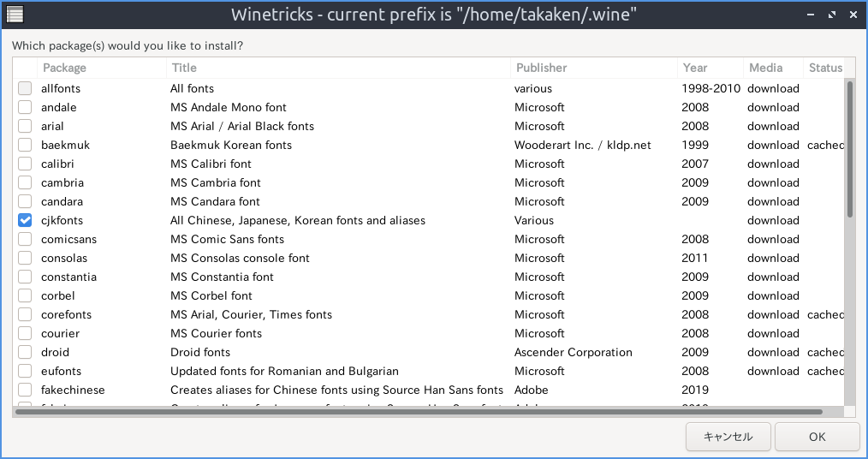Tick the droid package checkbox

25,352
